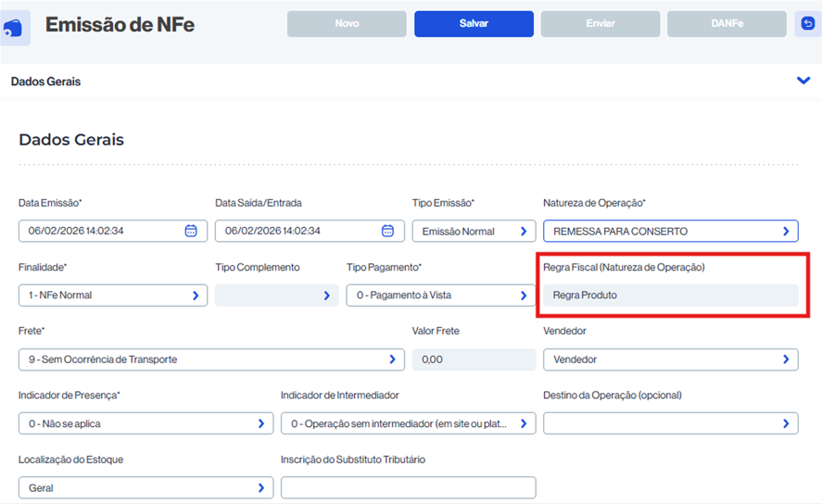822x504 pixels.
Task: Click the back arrow icon at top right
Action: pos(807,24)
